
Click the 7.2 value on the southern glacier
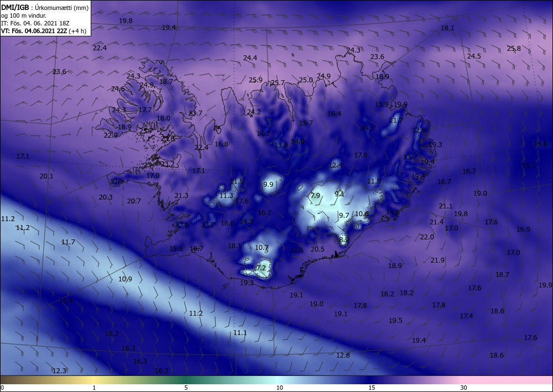[261, 268]
